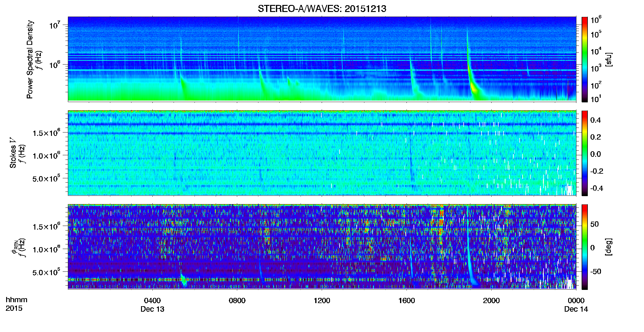
Task: Click the 5.0×10^5 tick label on the Stokes V panel
Action: [x=46, y=178]
